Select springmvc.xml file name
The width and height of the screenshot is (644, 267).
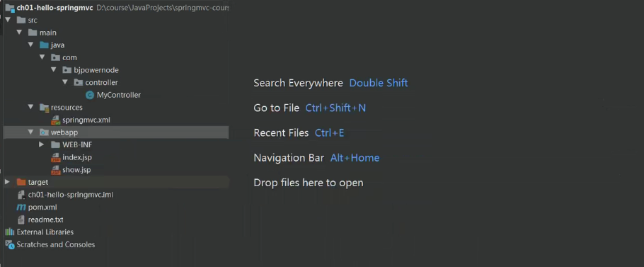coord(86,120)
